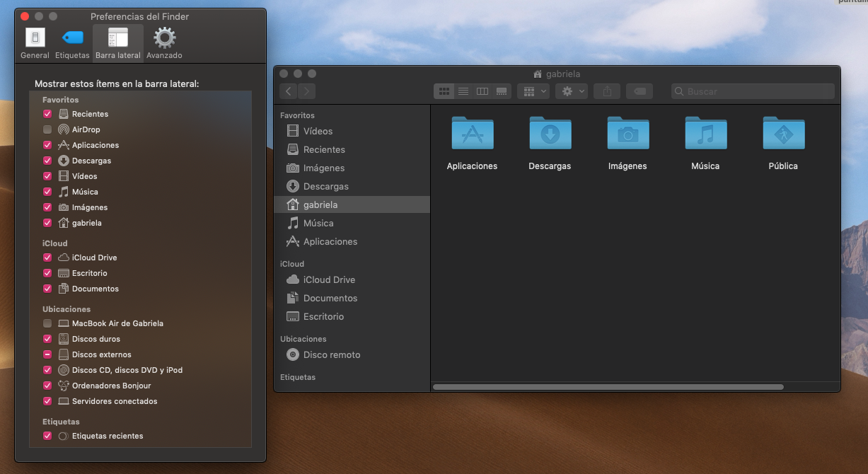Switch to icon view in Finder toolbar
This screenshot has width=868, height=474.
pos(444,91)
